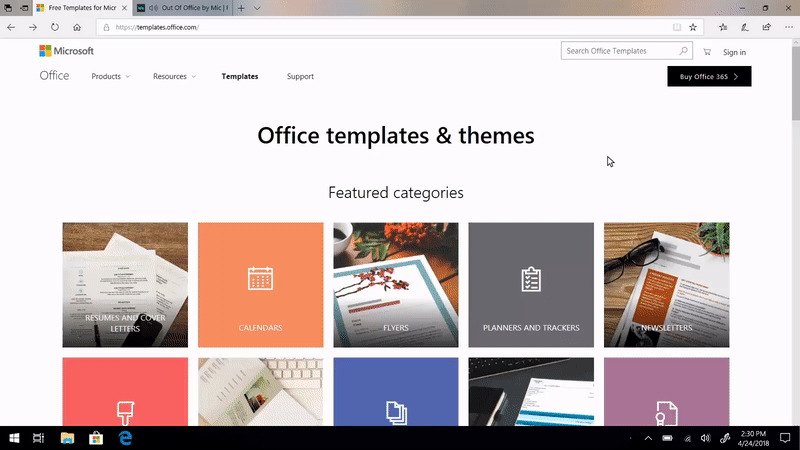Image resolution: width=800 pixels, height=450 pixels.
Task: Open Resumes and Cover Letters category
Action: (125, 285)
